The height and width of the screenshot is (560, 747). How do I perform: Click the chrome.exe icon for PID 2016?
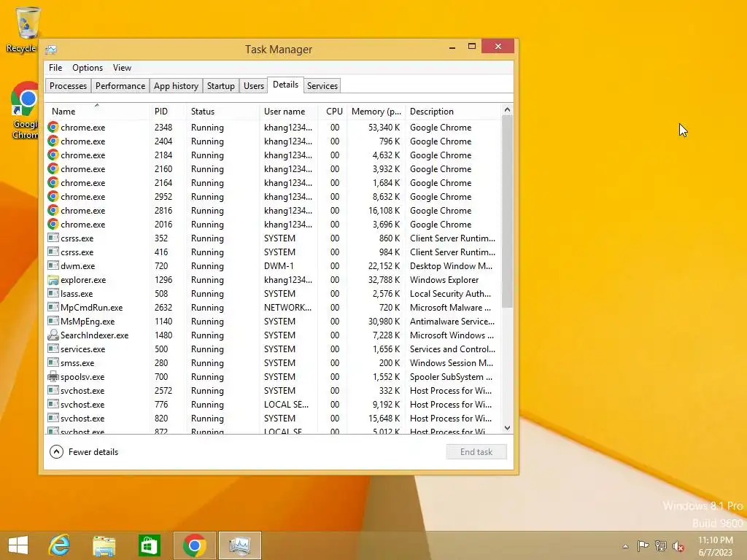[53, 224]
